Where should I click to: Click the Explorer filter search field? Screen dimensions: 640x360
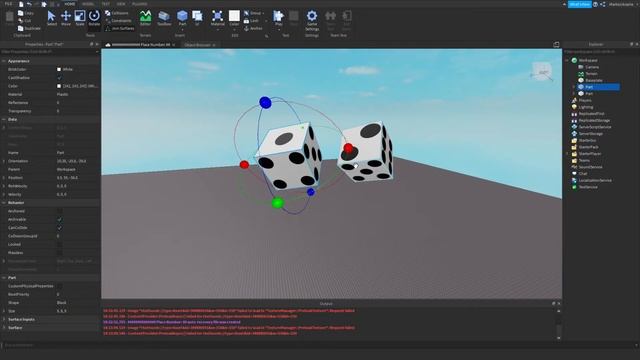[x=601, y=52]
